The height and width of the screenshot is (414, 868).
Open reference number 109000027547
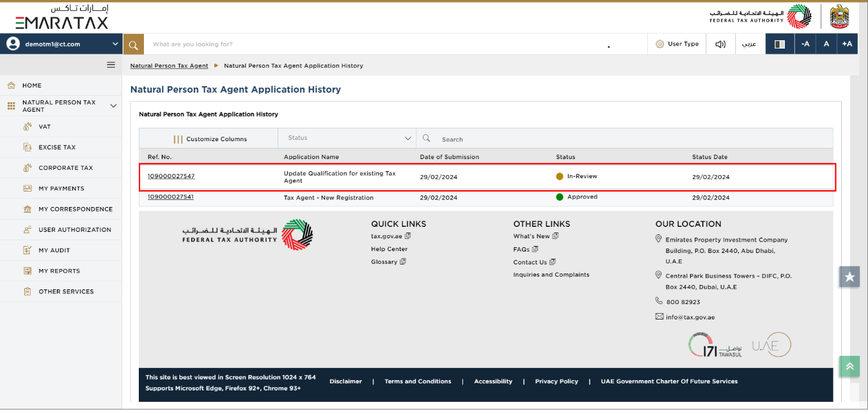(171, 176)
